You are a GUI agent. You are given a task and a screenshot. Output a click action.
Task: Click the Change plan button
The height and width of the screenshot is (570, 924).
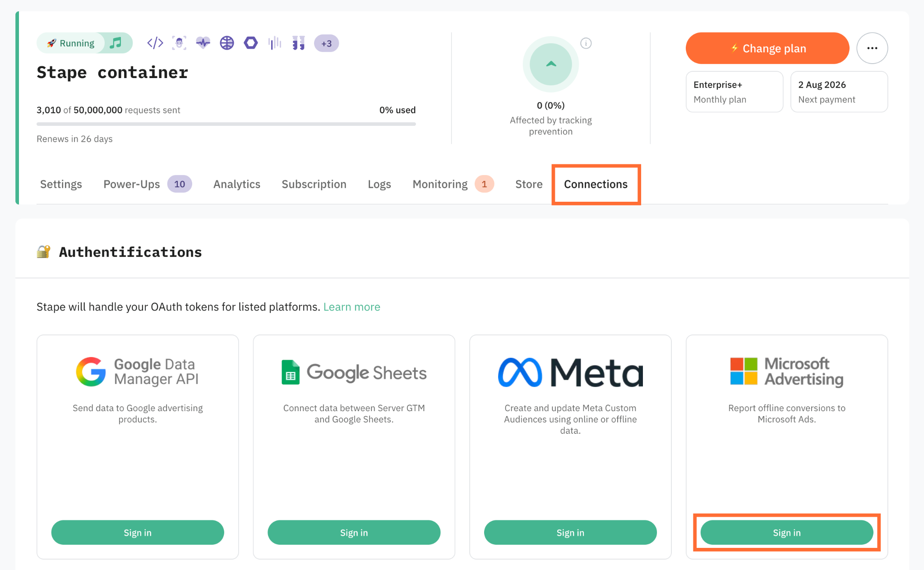[767, 48]
